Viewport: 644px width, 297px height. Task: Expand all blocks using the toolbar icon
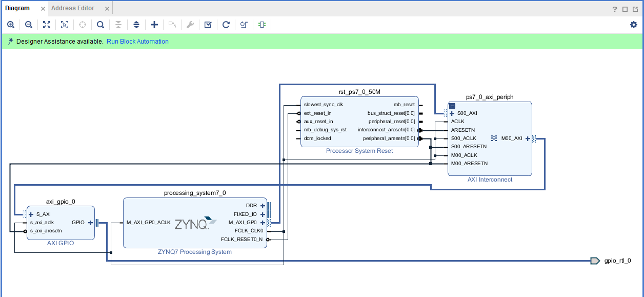tap(136, 25)
